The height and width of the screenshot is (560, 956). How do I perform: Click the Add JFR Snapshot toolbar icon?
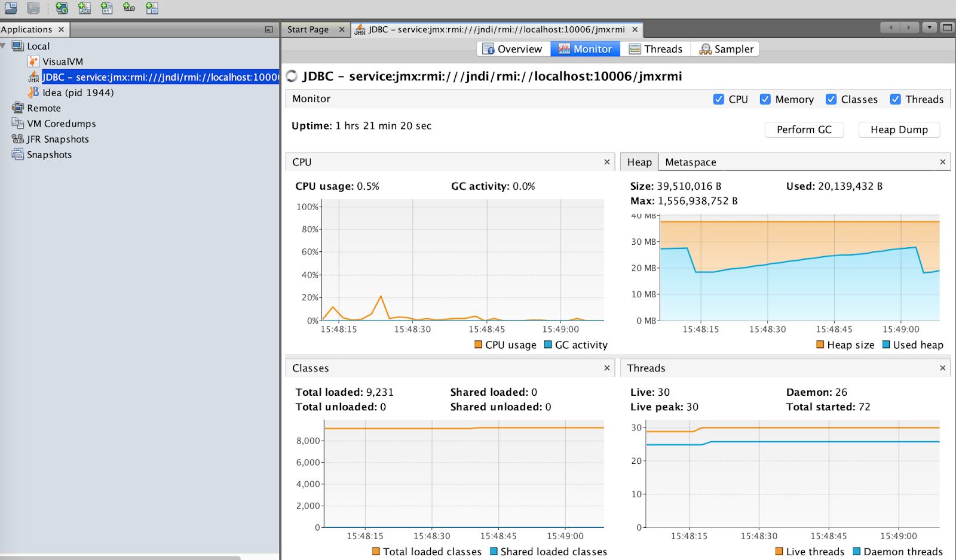click(x=129, y=8)
